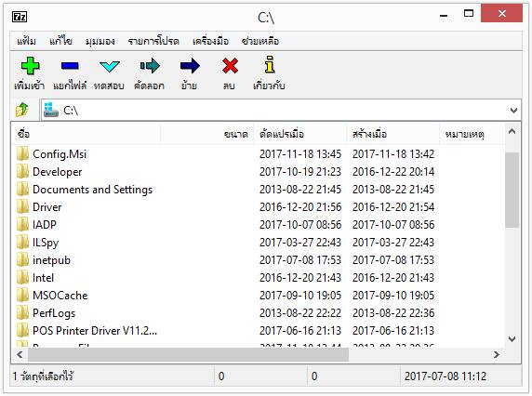Sort by the สร้างเมื่อ (Created) column header
The height and width of the screenshot is (396, 532).
393,134
